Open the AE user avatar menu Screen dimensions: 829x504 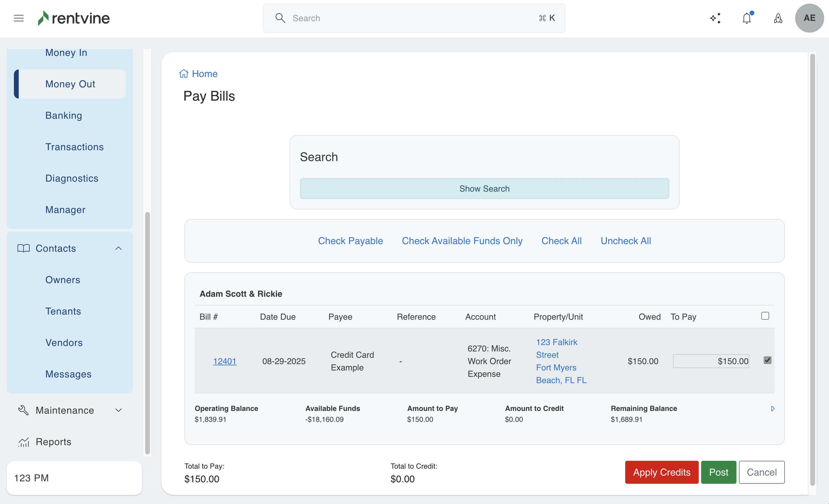pos(809,18)
